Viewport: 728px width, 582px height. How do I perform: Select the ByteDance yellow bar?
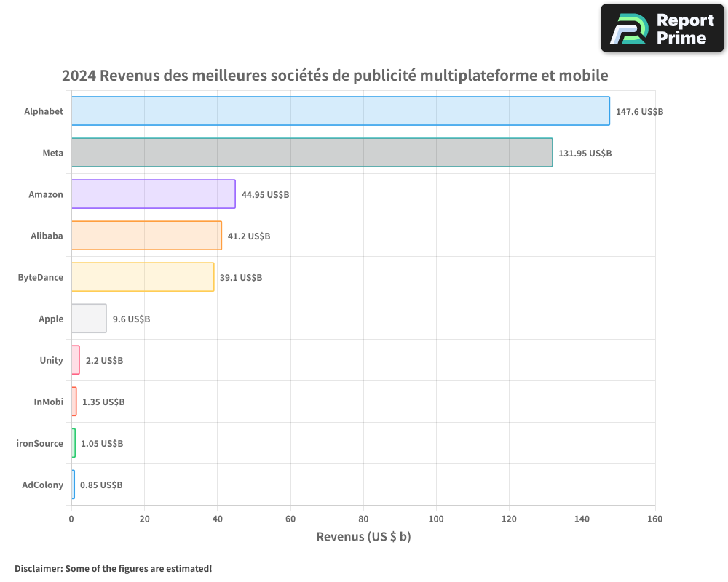[142, 277]
